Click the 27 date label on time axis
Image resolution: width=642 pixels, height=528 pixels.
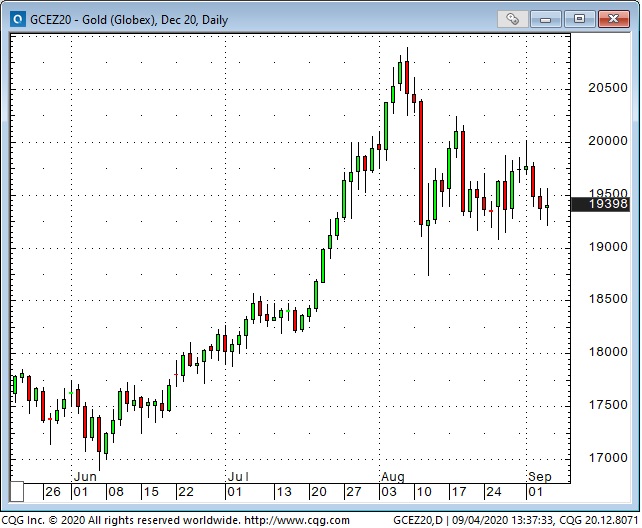click(354, 492)
